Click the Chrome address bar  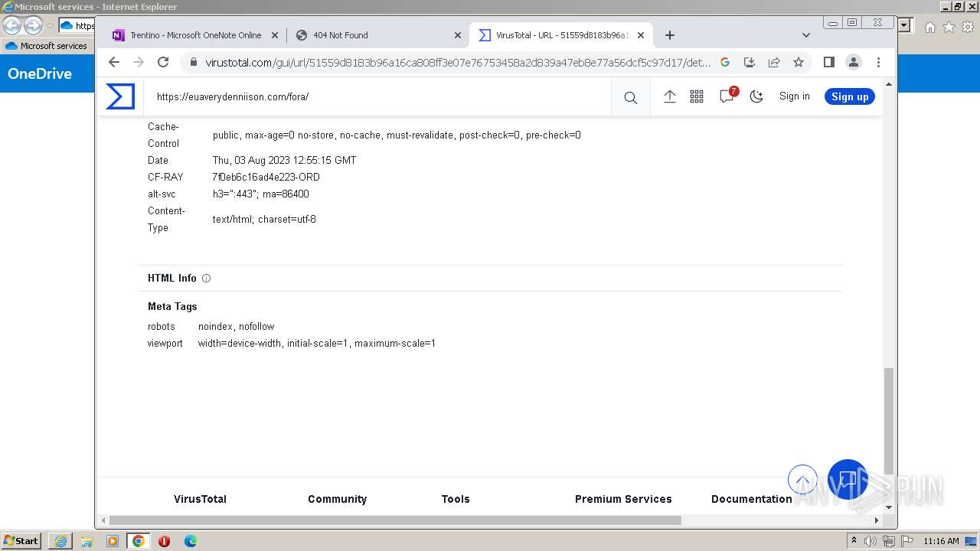[458, 63]
